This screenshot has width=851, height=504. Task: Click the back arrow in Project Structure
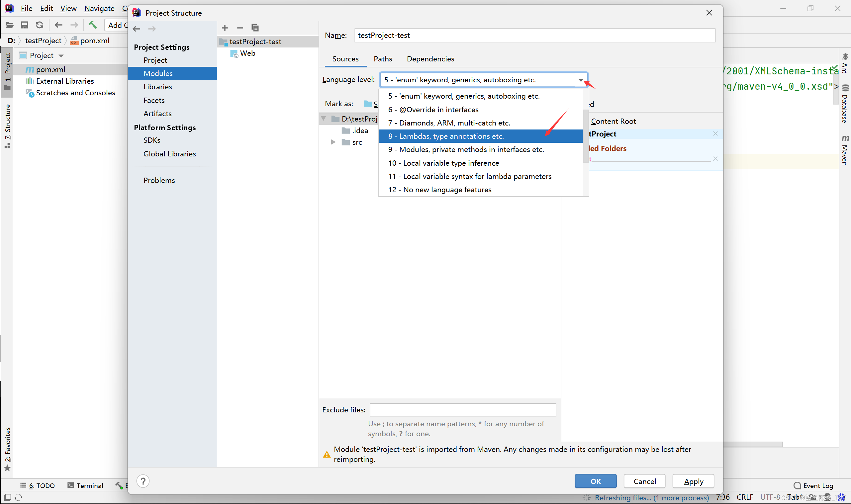pyautogui.click(x=137, y=29)
